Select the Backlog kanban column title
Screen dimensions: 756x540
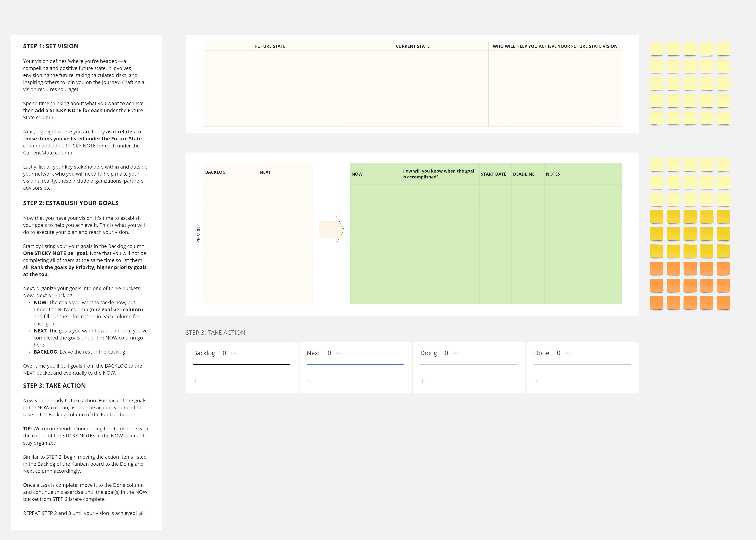[x=204, y=353]
